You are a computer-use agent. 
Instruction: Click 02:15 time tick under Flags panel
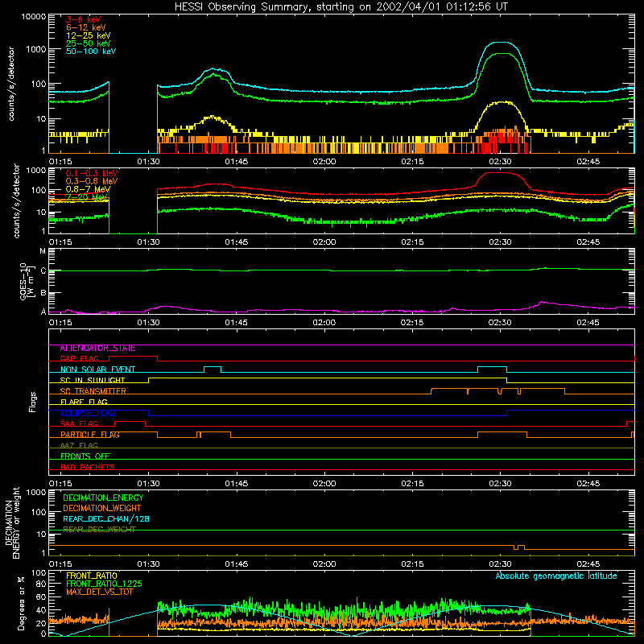pyautogui.click(x=412, y=484)
